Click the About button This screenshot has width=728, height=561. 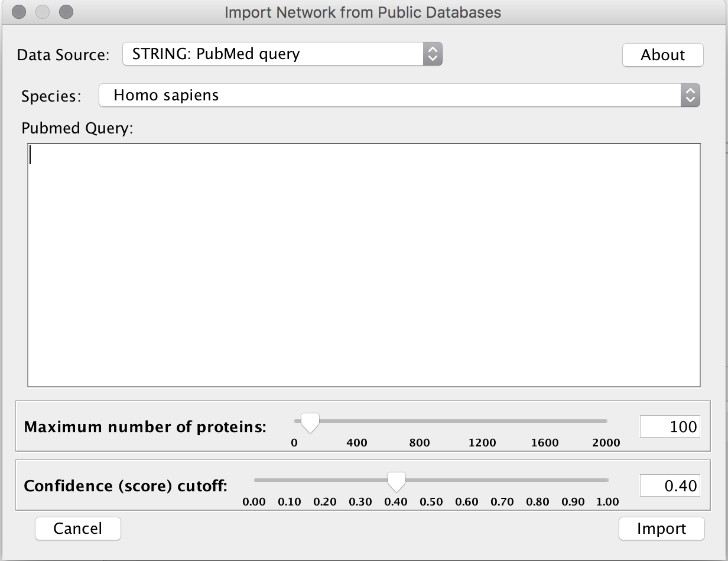(662, 55)
